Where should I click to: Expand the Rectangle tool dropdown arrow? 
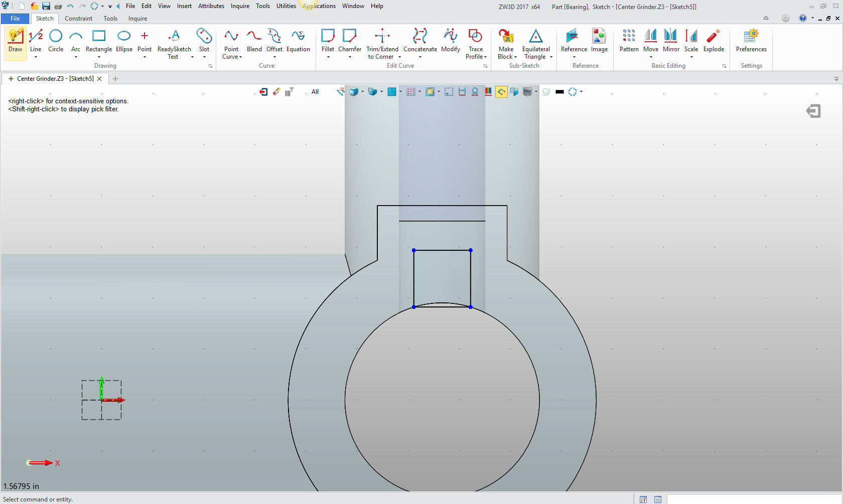(x=99, y=57)
